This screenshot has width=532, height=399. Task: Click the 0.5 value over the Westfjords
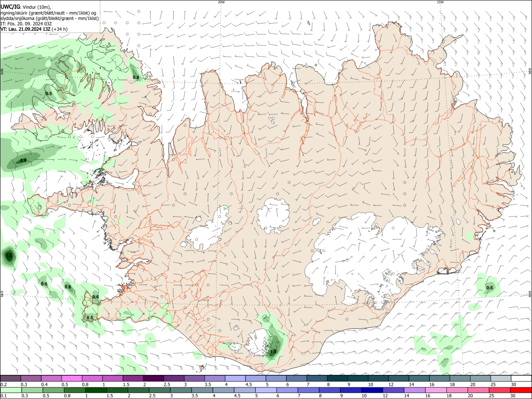pyautogui.click(x=49, y=94)
